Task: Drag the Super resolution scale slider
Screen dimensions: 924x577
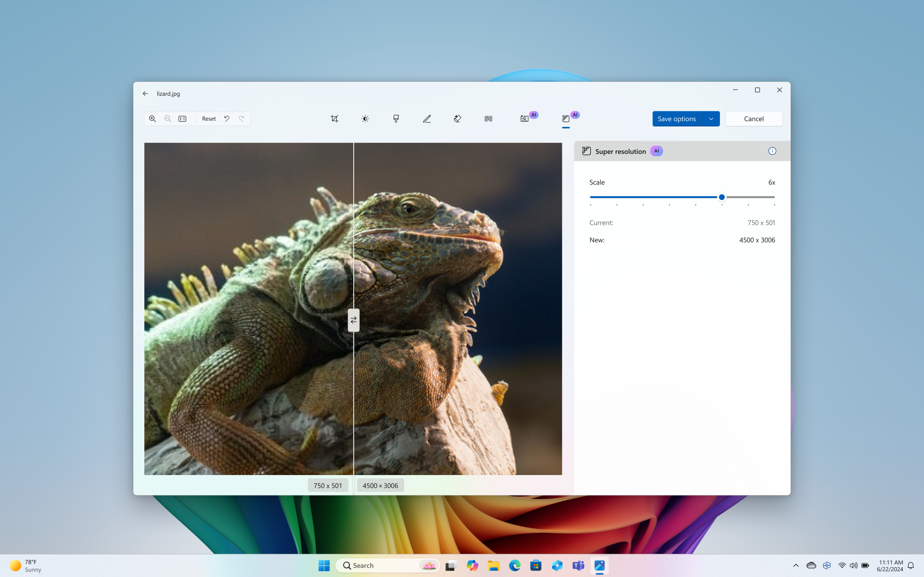Action: pyautogui.click(x=723, y=197)
